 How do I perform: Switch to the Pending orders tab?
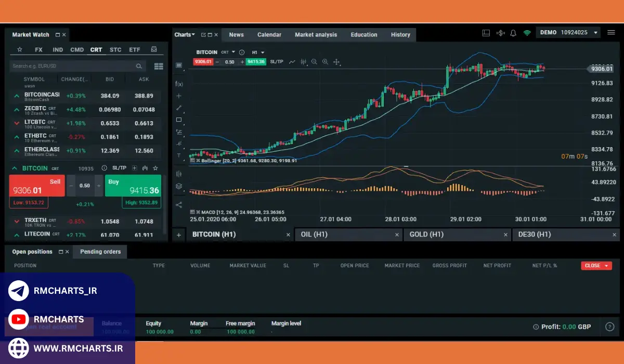click(x=100, y=252)
